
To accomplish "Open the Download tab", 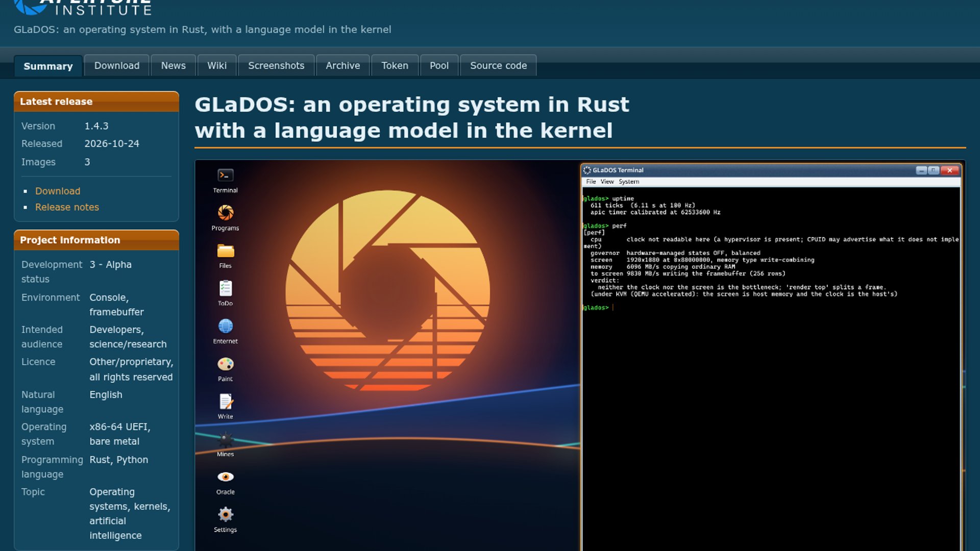I will point(117,65).
